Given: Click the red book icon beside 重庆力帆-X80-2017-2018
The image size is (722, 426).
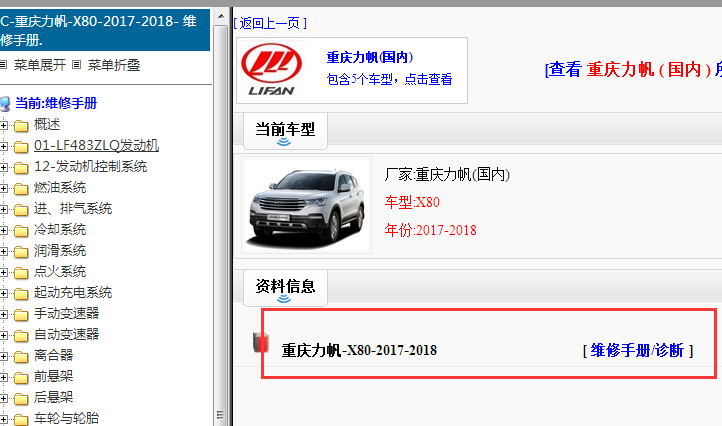Looking at the screenshot, I should pos(261,343).
